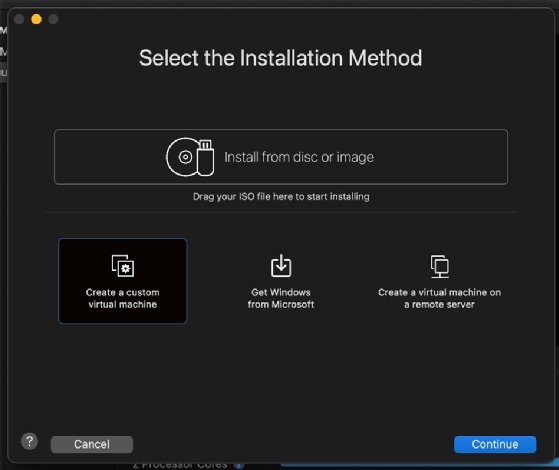Select Install from disc or image option
The width and height of the screenshot is (559, 470).
(281, 157)
